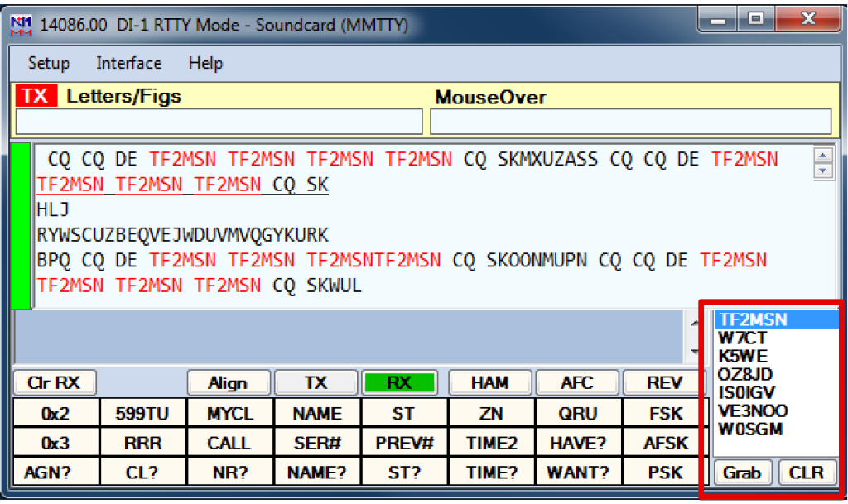
Task: Click the Clr RX button
Action: (x=55, y=383)
